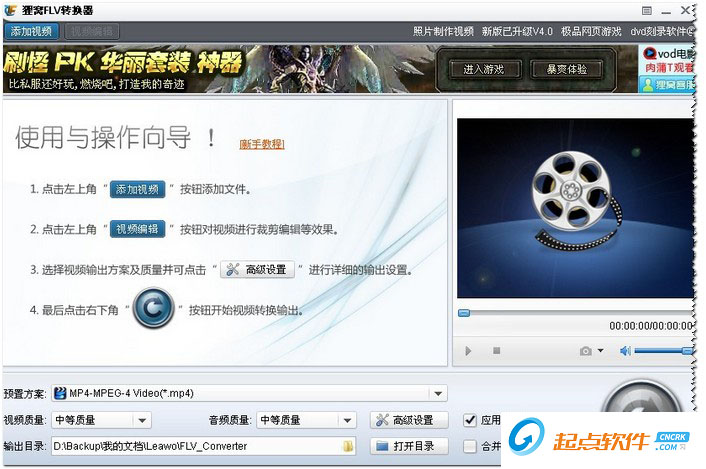Open the dvd刻录软件 link
Image resolution: width=706 pixels, height=469 pixels.
click(662, 31)
